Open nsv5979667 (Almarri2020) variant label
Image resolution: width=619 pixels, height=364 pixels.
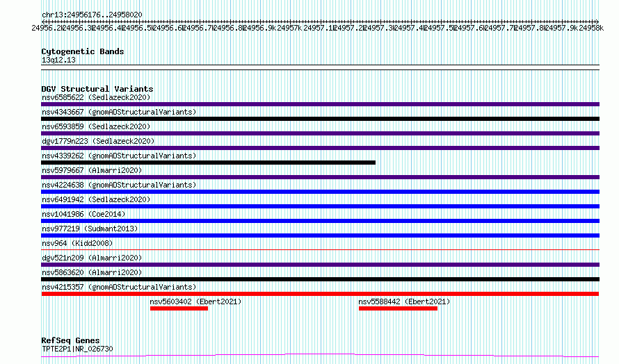pos(92,170)
